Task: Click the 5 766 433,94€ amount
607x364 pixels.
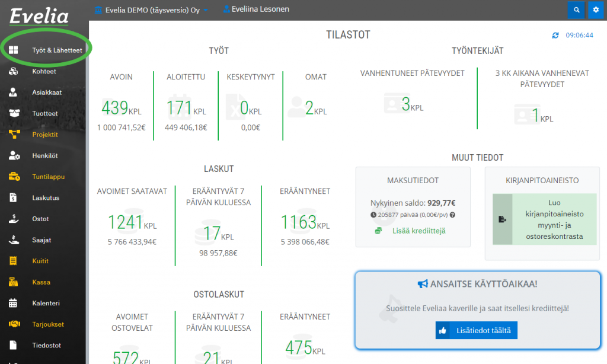Action: point(132,242)
